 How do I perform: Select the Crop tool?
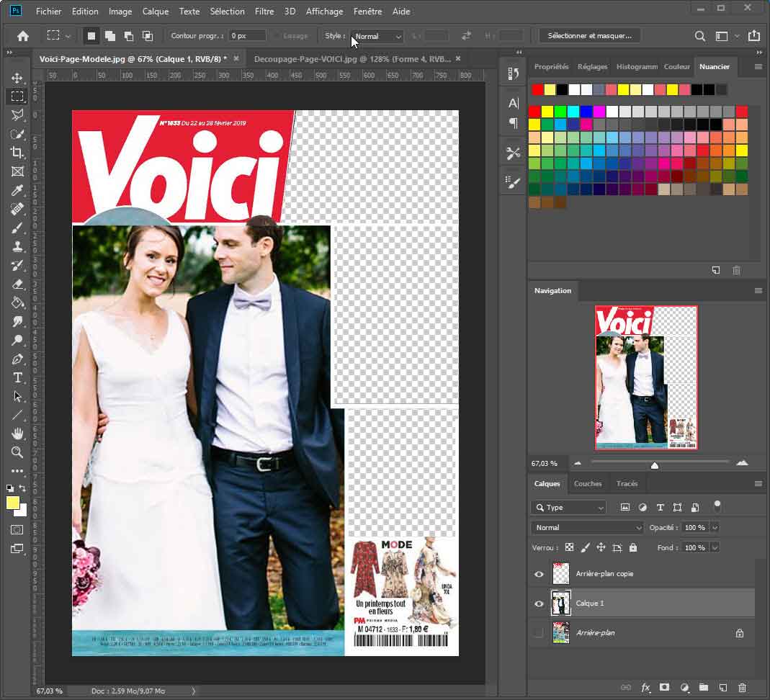click(x=17, y=152)
